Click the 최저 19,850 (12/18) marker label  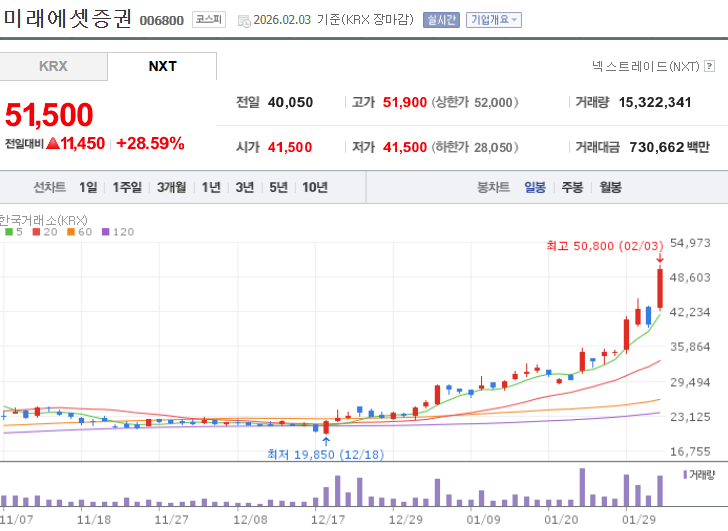tap(325, 454)
